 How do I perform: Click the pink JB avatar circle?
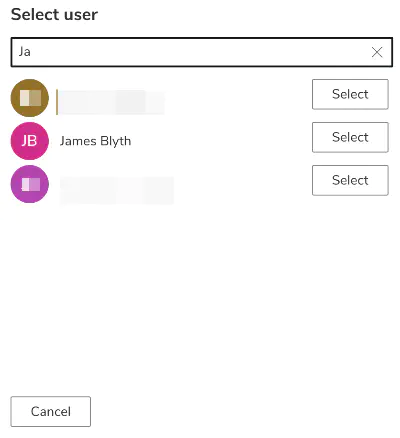pyautogui.click(x=30, y=141)
